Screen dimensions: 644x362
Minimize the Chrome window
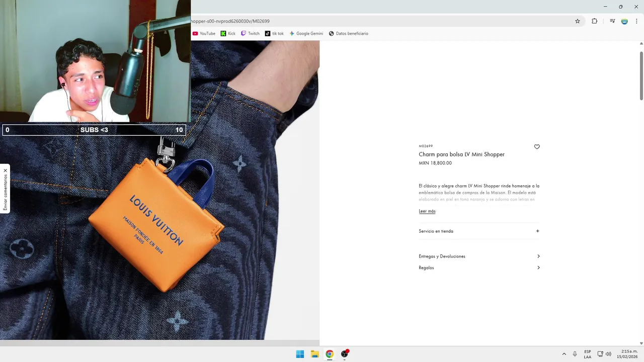click(x=605, y=7)
